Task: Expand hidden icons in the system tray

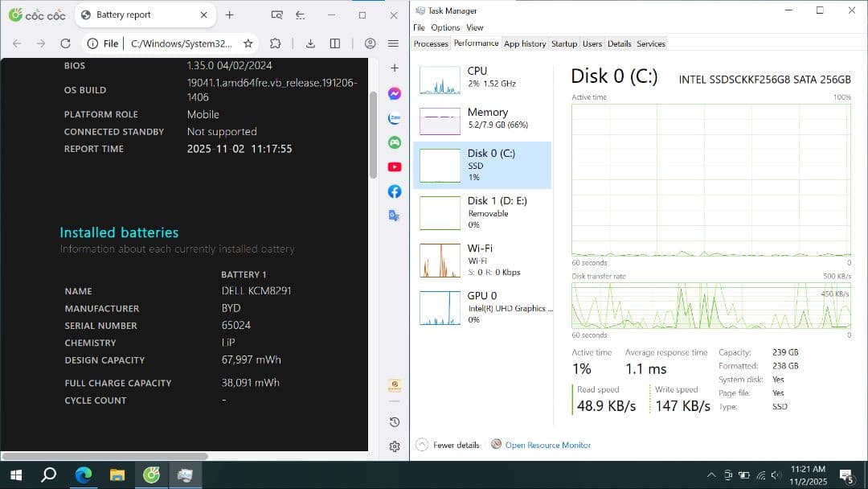Action: [x=712, y=475]
